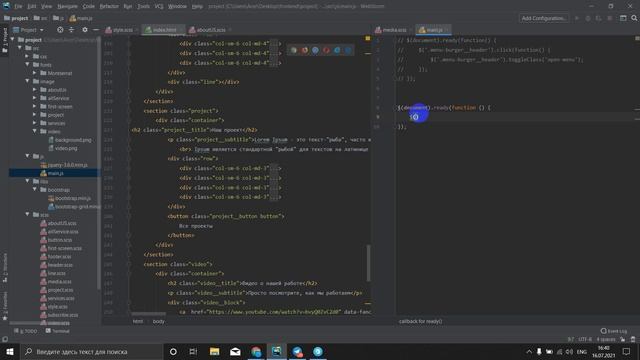Select footer.scss in project tree

(56, 256)
